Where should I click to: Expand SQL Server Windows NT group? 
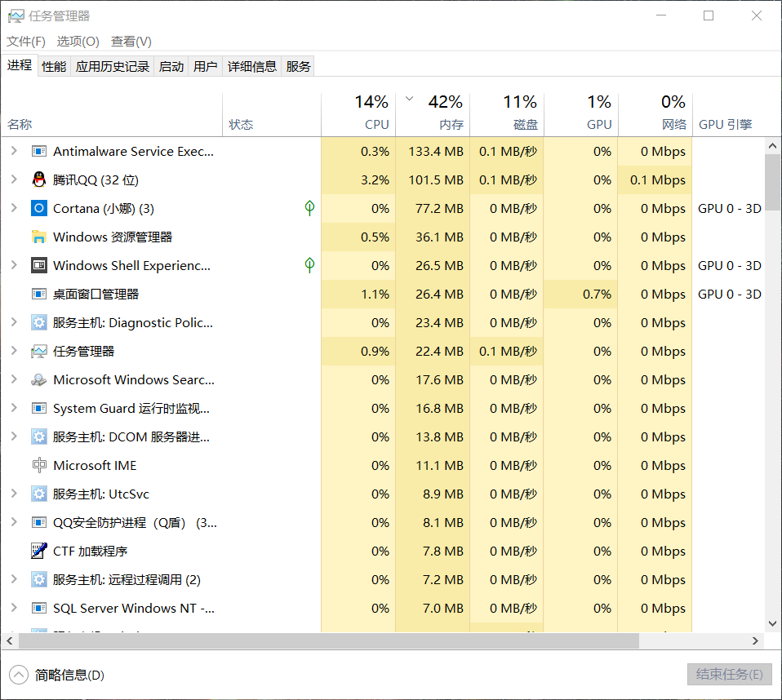(x=14, y=608)
